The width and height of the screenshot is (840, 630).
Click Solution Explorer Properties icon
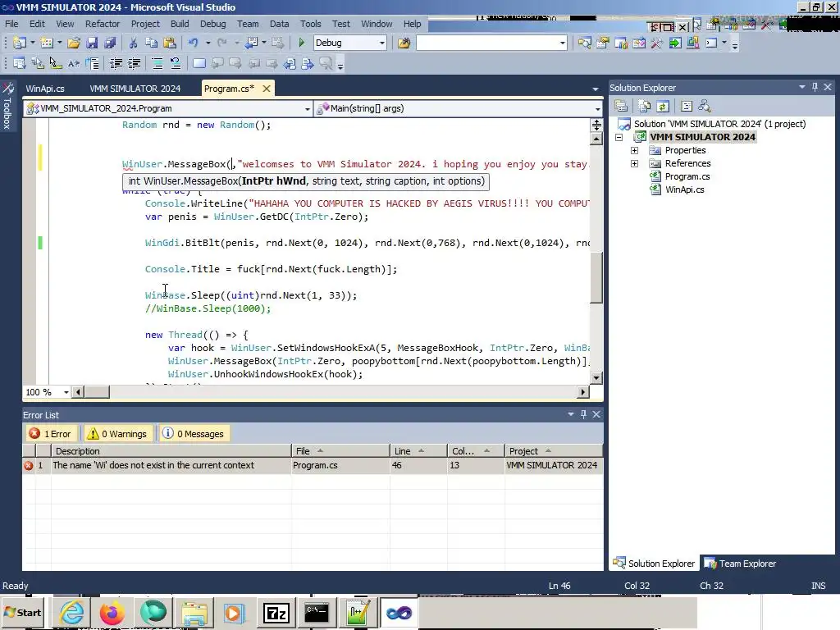click(x=620, y=106)
